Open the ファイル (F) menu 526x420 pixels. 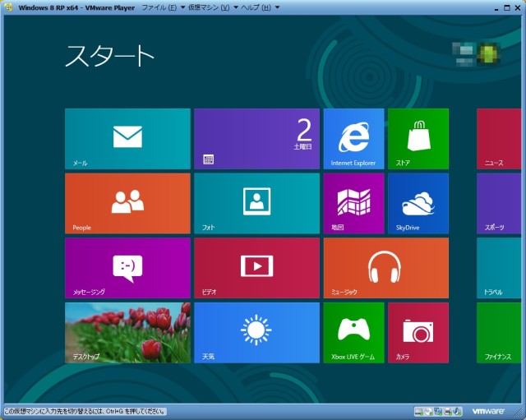(159, 7)
